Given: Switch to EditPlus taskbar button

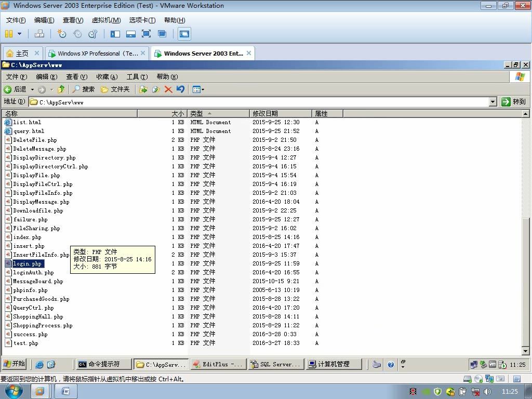Looking at the screenshot, I should 218,364.
